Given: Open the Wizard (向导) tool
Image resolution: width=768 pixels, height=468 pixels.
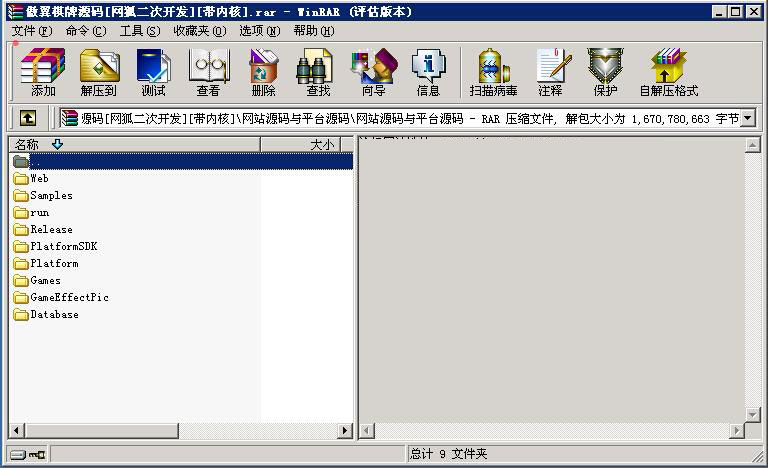Looking at the screenshot, I should point(373,72).
